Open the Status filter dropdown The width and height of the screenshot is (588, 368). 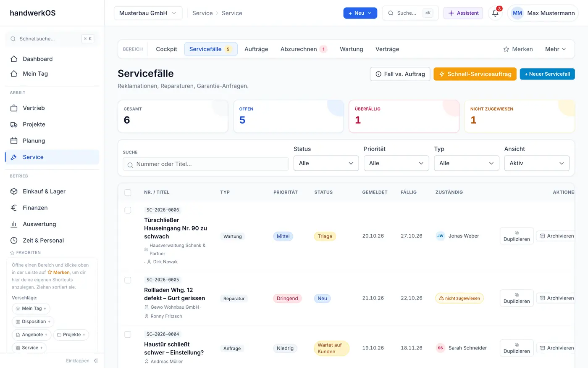coord(326,163)
